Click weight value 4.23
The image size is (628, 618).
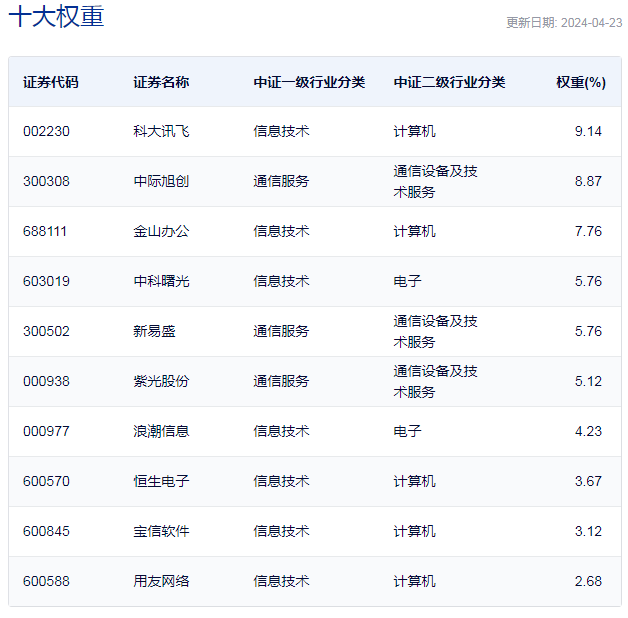pyautogui.click(x=588, y=431)
